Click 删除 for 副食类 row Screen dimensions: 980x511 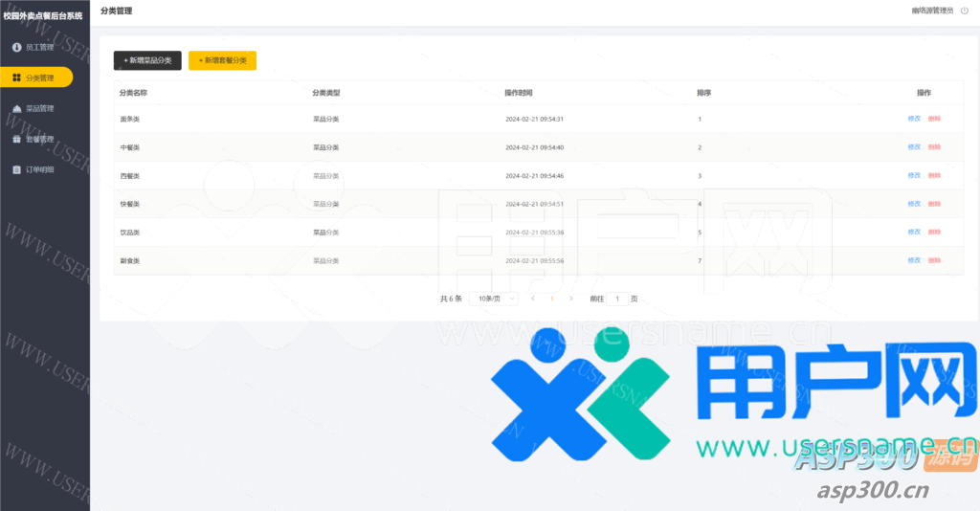click(x=934, y=260)
